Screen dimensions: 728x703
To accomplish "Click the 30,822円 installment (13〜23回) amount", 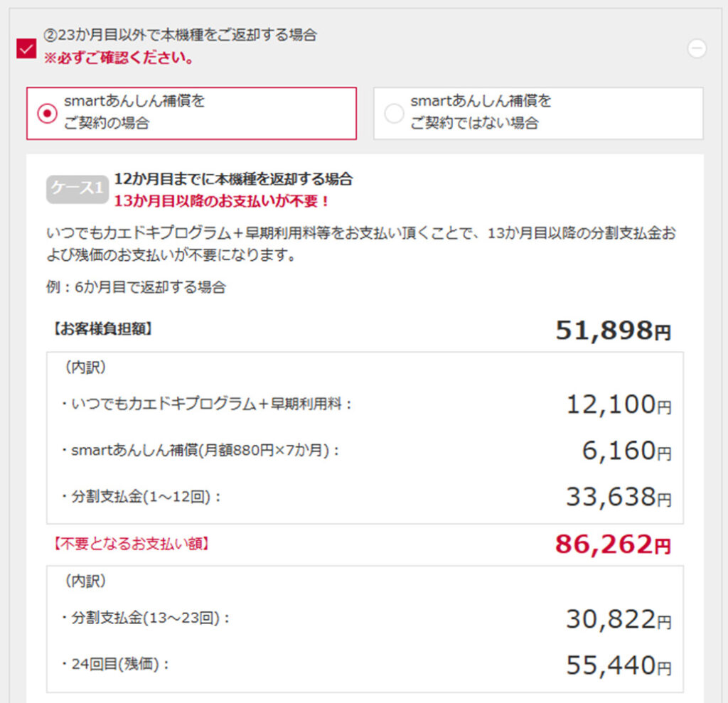I will [x=618, y=620].
